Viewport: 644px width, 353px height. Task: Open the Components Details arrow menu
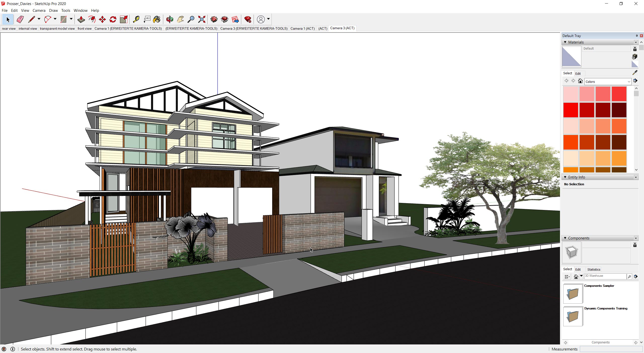coord(636,276)
